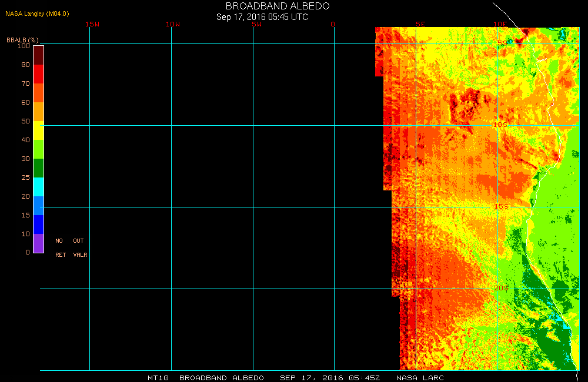Click the BROADBAND ALBEDO title text

pyautogui.click(x=278, y=6)
